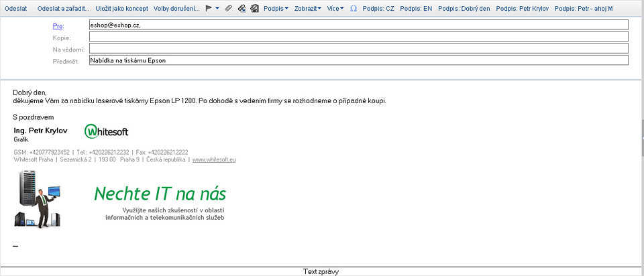This screenshot has width=644, height=276.
Task: Click the paperclip attach file icon
Action: (228, 9)
